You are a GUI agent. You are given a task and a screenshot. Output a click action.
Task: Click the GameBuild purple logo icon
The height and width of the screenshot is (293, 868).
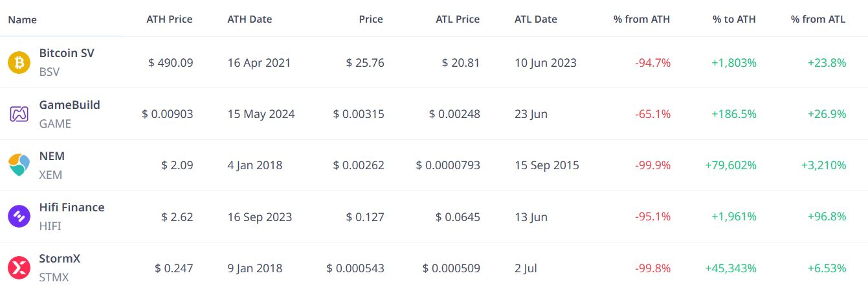tap(19, 114)
